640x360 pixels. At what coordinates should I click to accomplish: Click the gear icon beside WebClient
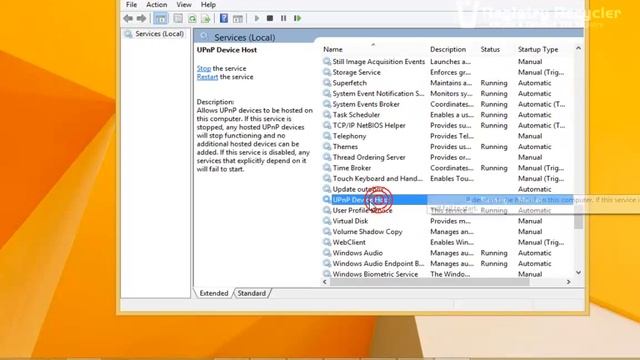[x=327, y=242]
